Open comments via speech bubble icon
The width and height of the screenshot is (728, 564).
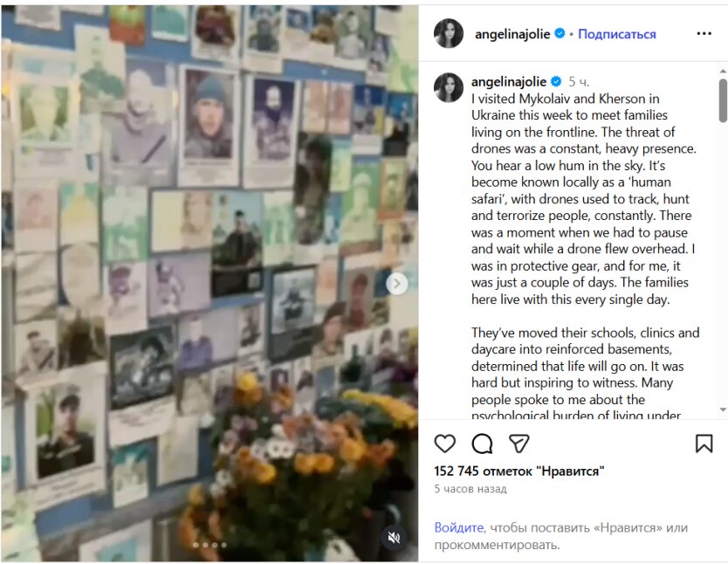coord(482,444)
